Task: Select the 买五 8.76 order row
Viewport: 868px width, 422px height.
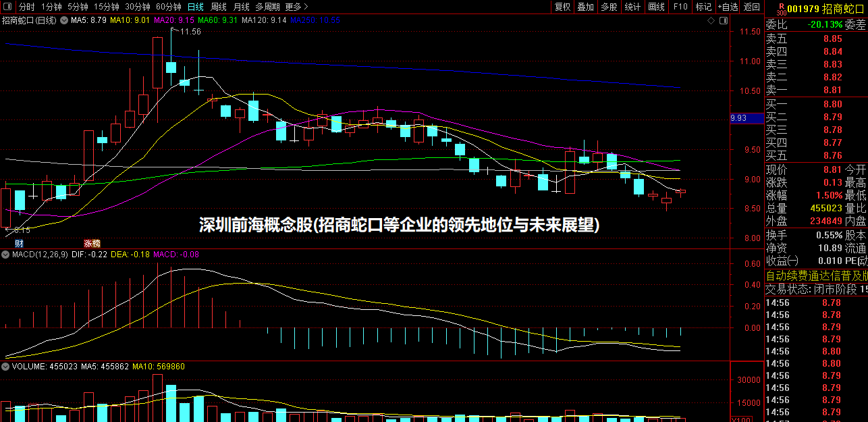Action: [815, 155]
